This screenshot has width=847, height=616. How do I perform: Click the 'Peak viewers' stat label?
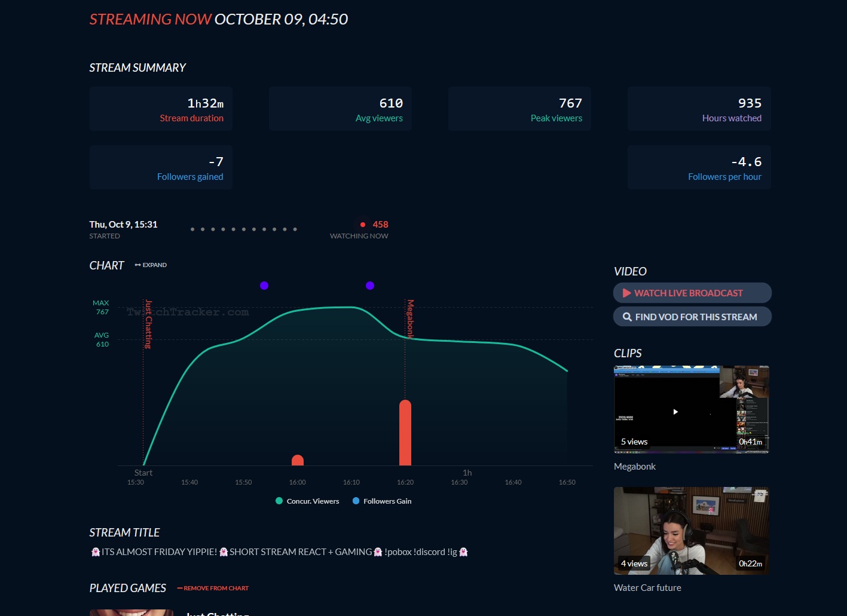point(556,118)
